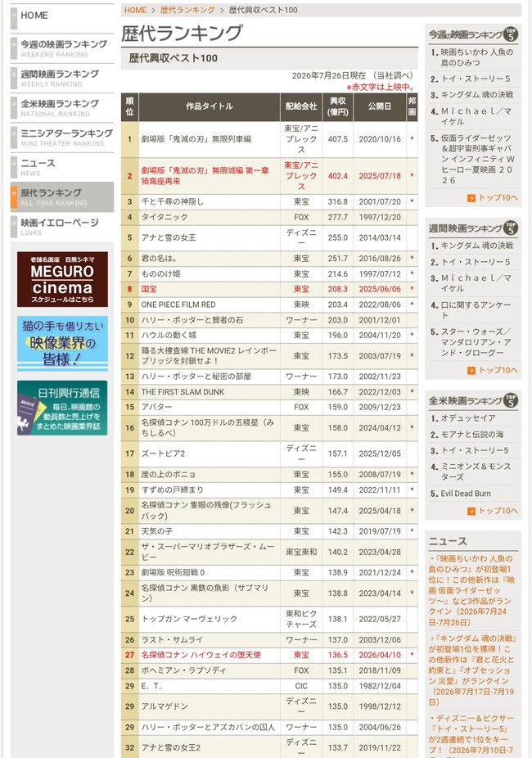Click TOP 5 badge beside 今週の映画ランキング heading
Screen dimensions: 532x758
(511, 34)
